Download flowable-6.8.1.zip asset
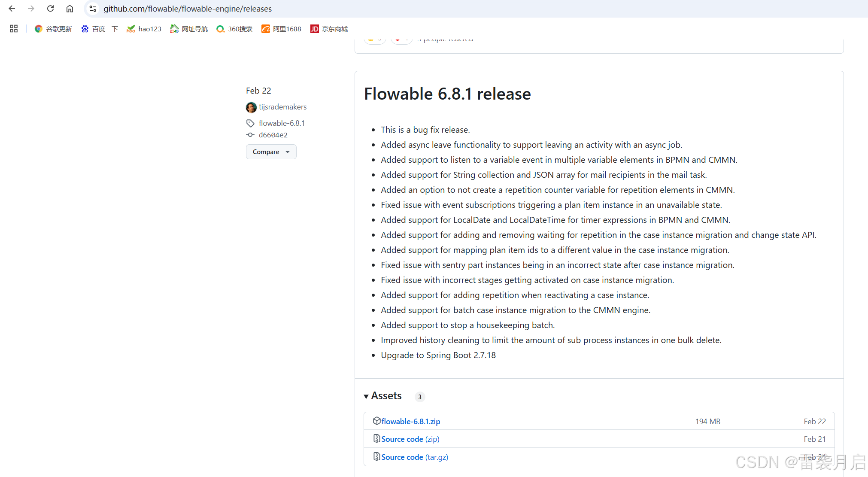The height and width of the screenshot is (477, 868). 410,422
